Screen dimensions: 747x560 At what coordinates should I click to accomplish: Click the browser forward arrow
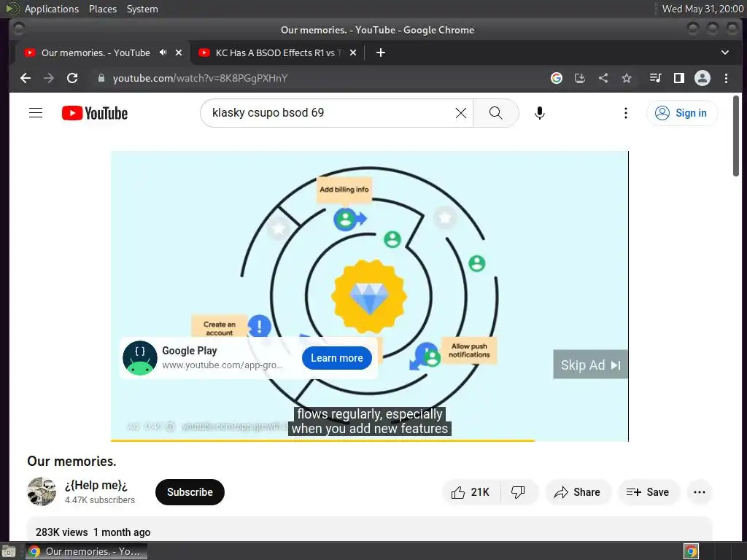[49, 78]
